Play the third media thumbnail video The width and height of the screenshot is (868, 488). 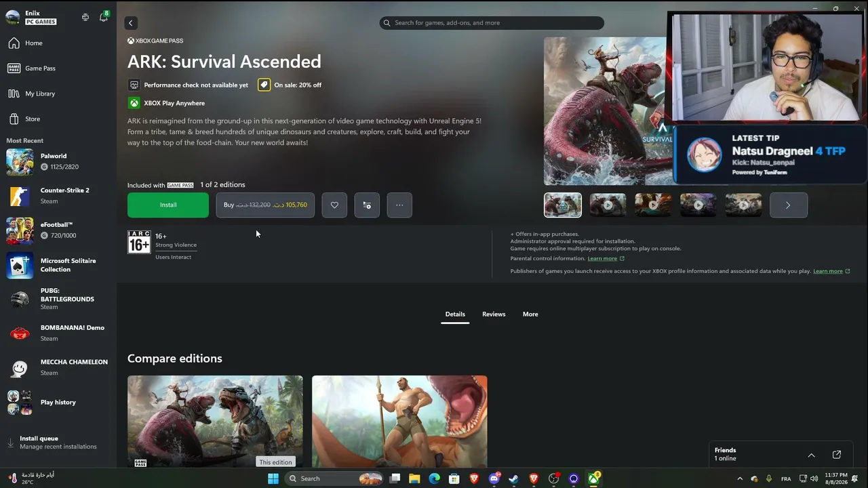pyautogui.click(x=653, y=205)
